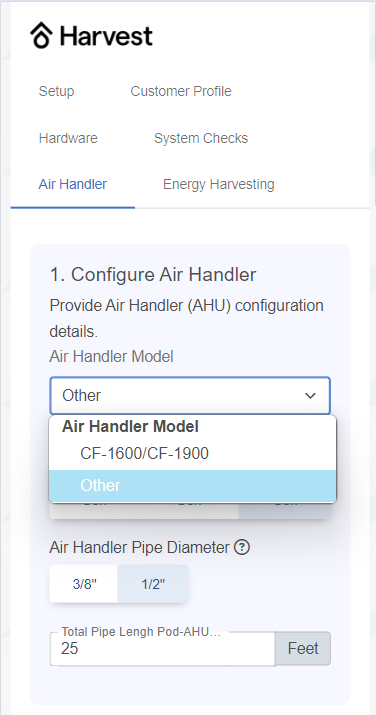Pick the highlighted Other option in the list
The image size is (376, 715).
click(192, 485)
